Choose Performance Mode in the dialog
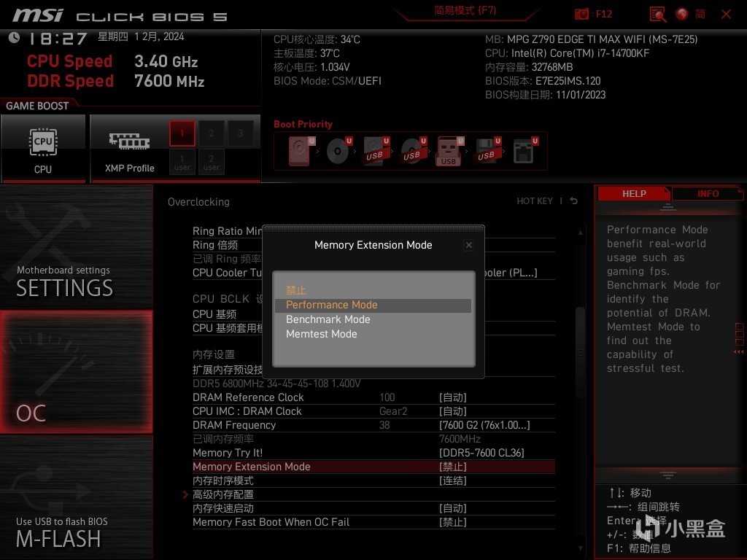747x560 pixels. pyautogui.click(x=373, y=306)
